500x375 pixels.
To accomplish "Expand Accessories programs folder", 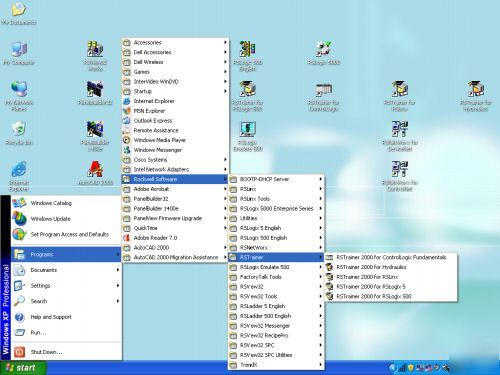I will click(x=175, y=42).
